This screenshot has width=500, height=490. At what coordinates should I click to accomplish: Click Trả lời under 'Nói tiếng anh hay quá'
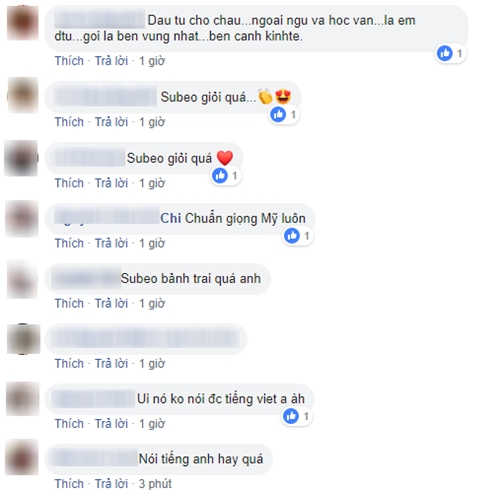[x=112, y=484]
